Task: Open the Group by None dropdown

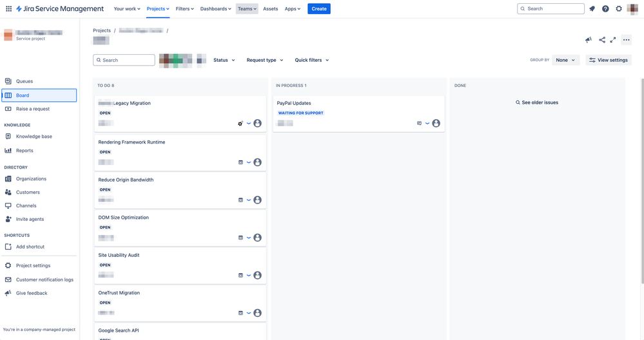Action: 565,60
